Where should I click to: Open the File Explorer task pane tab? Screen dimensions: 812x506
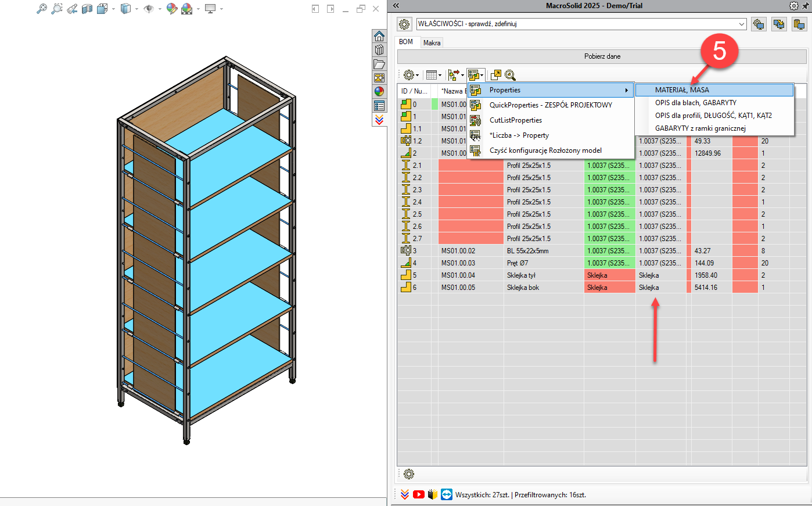[x=379, y=64]
